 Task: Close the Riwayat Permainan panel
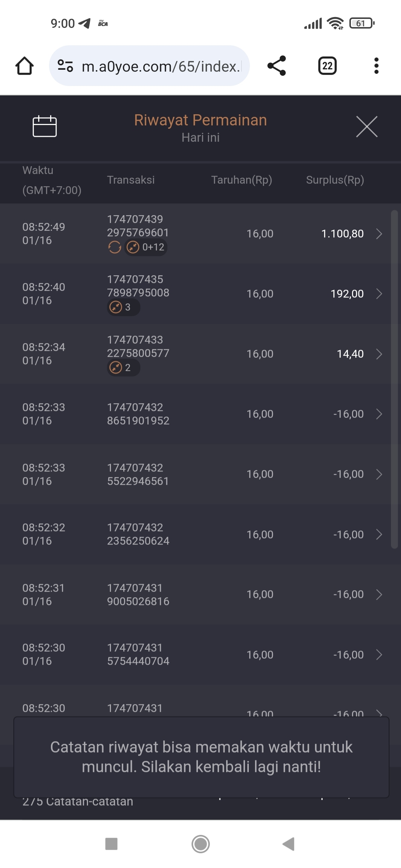pos(366,126)
